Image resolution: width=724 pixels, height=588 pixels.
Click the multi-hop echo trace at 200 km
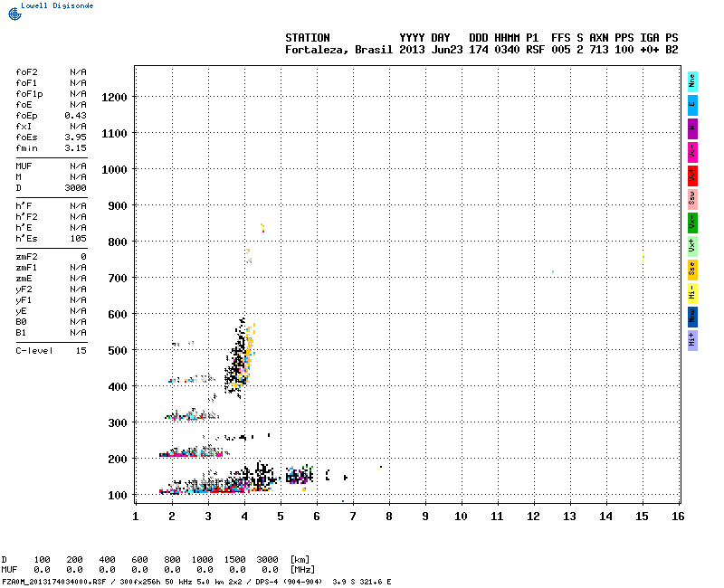[x=194, y=451]
